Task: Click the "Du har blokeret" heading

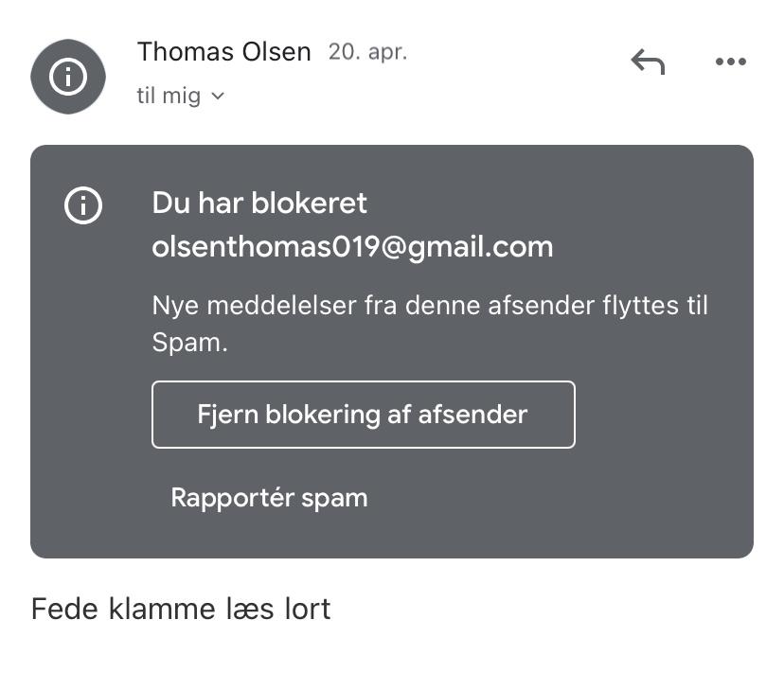Action: pos(259,204)
